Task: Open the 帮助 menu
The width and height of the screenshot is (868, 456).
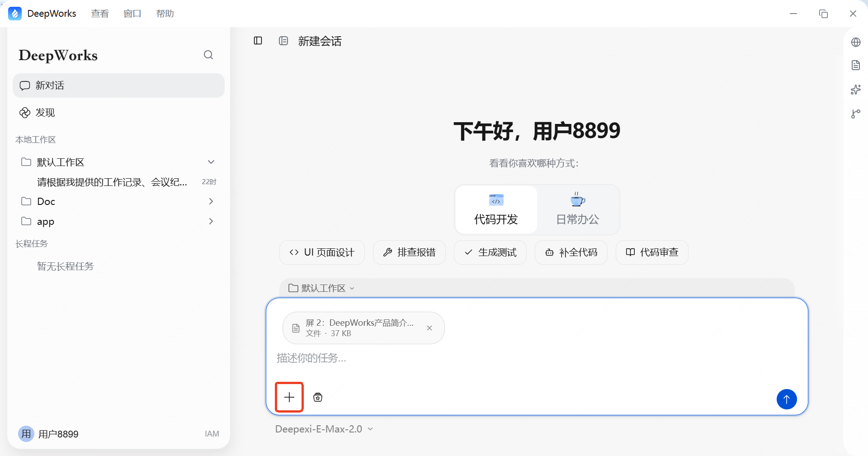Action: [x=165, y=14]
